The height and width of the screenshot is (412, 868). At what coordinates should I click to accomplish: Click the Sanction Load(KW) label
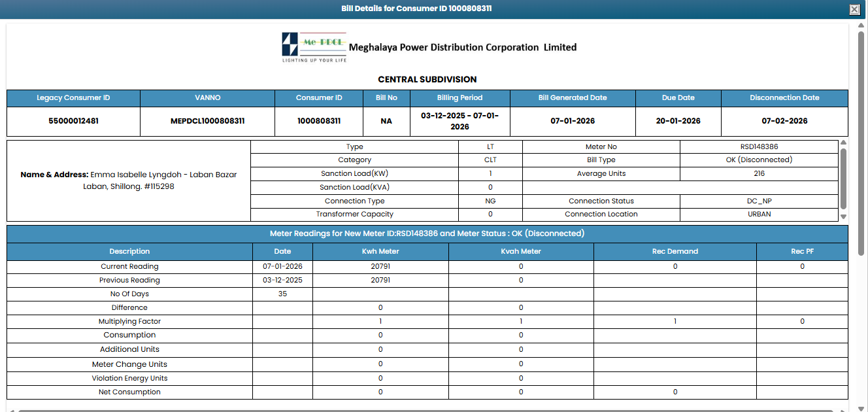pyautogui.click(x=355, y=174)
